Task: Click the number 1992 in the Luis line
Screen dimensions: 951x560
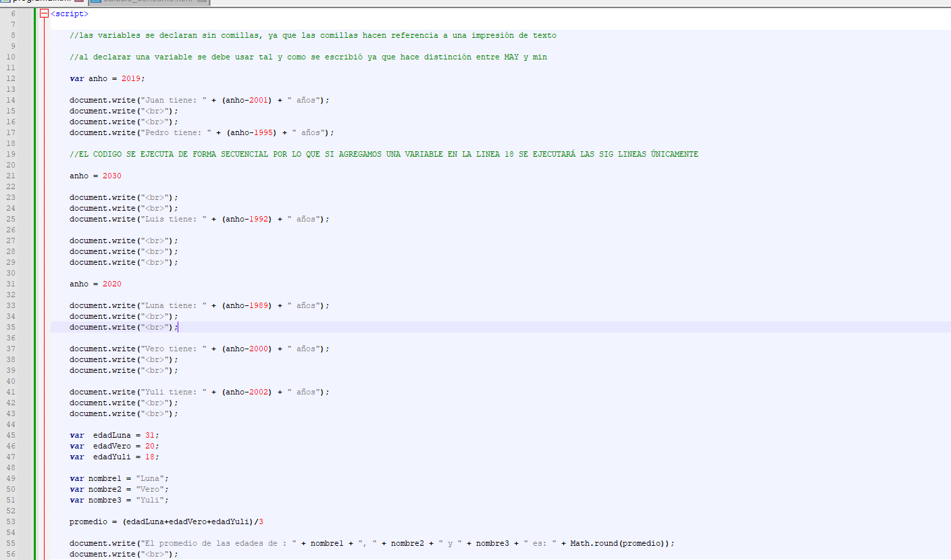Action: point(259,219)
